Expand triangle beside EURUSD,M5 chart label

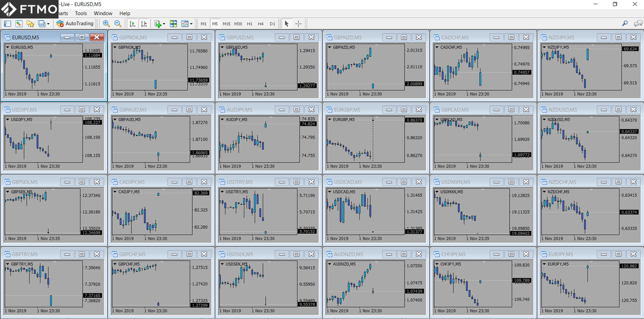(x=8, y=47)
